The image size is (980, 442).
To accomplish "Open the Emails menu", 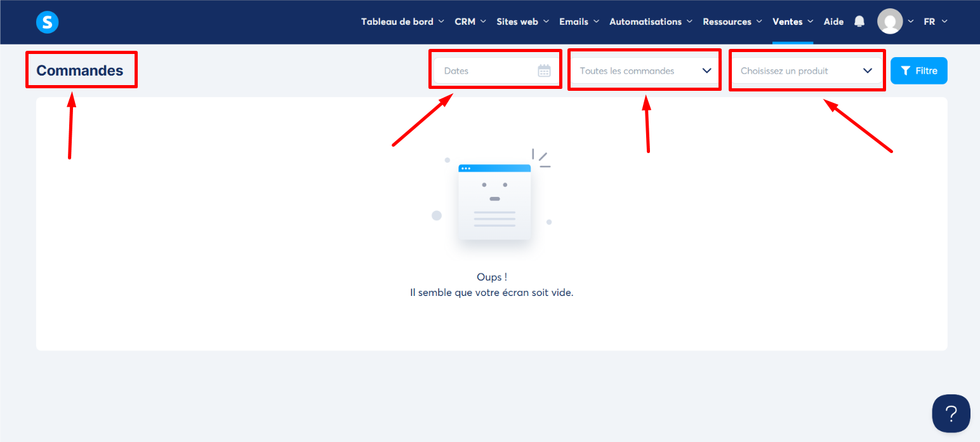I will click(579, 22).
